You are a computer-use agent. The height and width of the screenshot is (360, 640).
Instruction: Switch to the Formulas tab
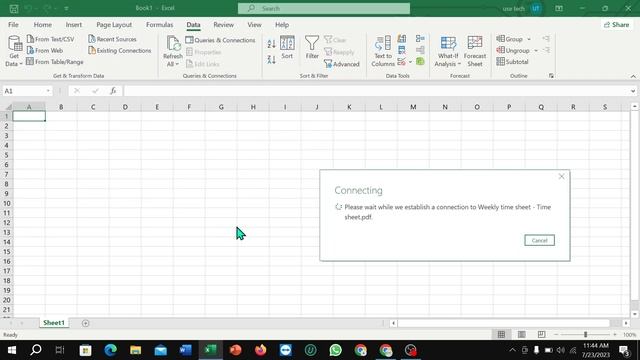tap(160, 25)
